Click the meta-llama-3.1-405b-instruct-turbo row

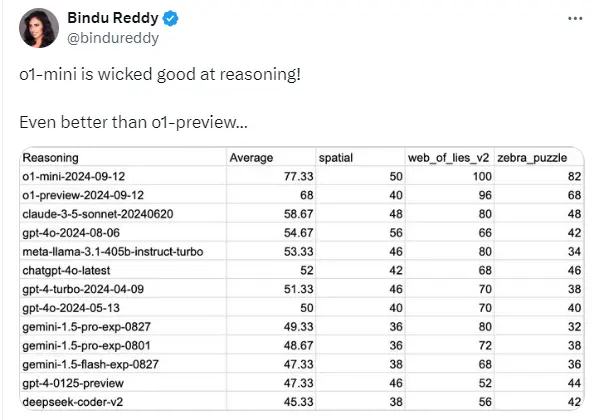tap(302, 252)
